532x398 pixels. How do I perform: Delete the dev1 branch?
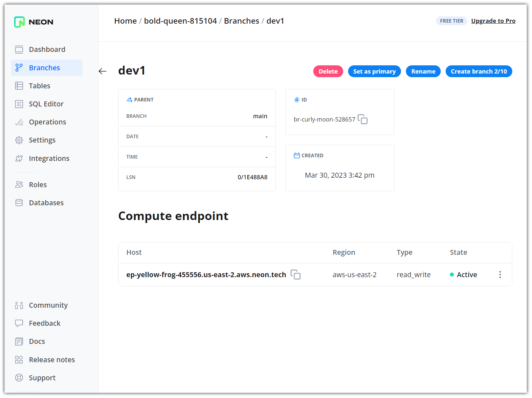(x=328, y=71)
